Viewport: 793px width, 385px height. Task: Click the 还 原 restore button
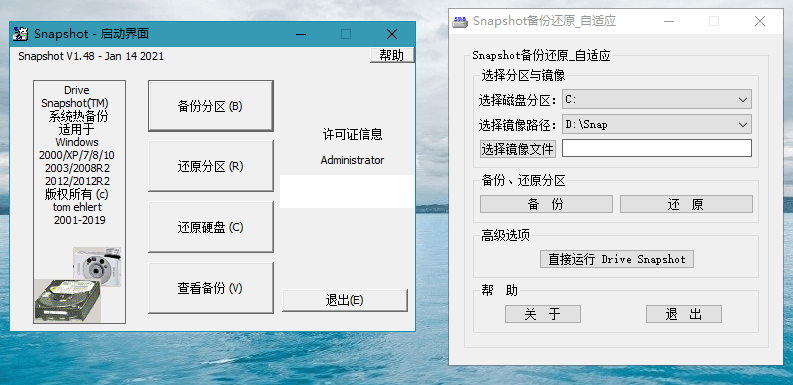coord(686,204)
